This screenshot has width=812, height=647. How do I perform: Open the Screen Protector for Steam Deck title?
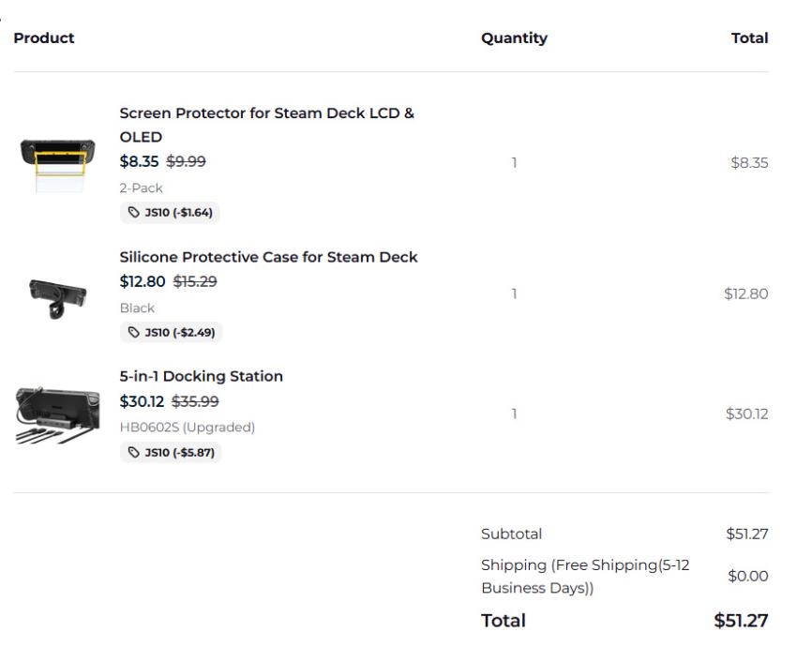[266, 125]
